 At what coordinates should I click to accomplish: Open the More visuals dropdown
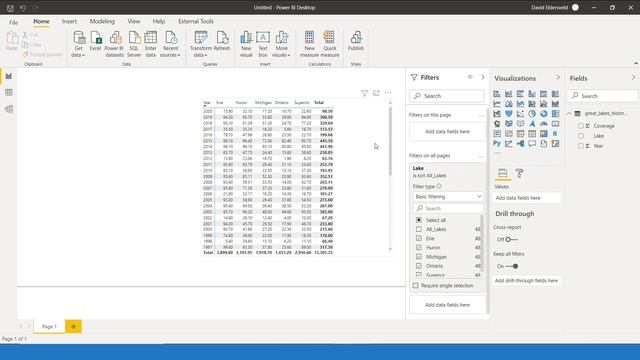click(x=281, y=44)
